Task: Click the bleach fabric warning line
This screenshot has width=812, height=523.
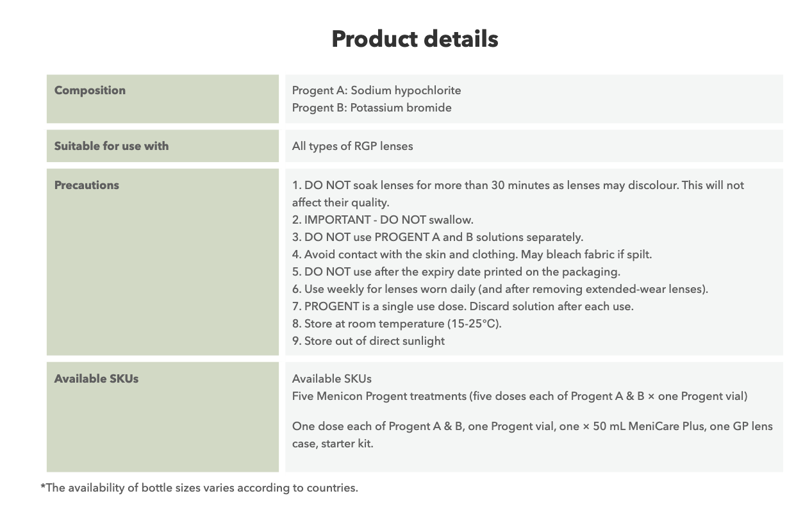Action: [472, 254]
